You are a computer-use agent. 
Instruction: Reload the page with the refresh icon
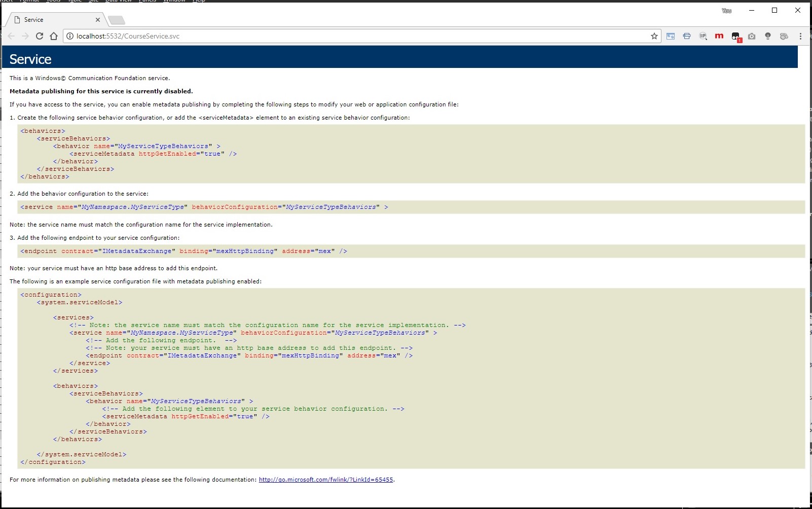click(40, 36)
